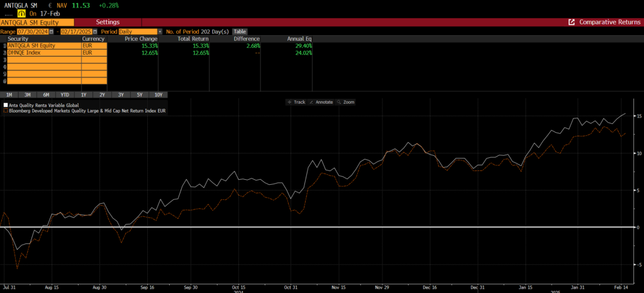This screenshot has width=644, height=293.
Task: Open the end date calendar picker icon
Action: (96, 31)
